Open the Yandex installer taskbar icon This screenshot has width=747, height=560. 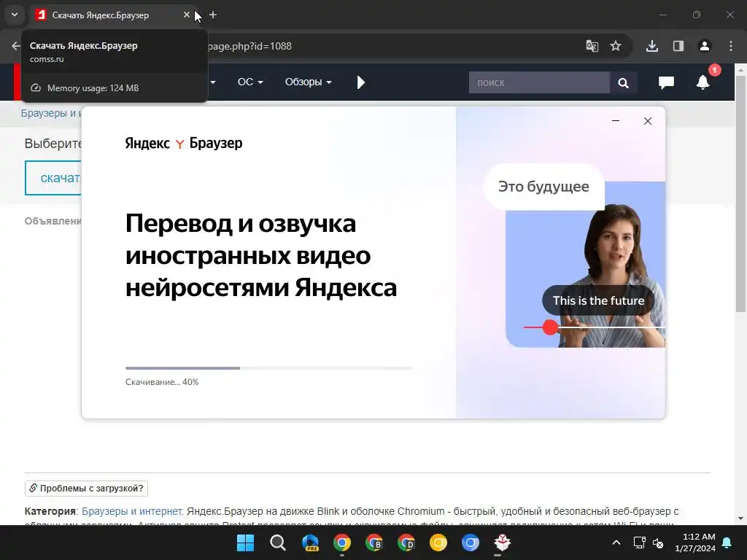pos(503,542)
